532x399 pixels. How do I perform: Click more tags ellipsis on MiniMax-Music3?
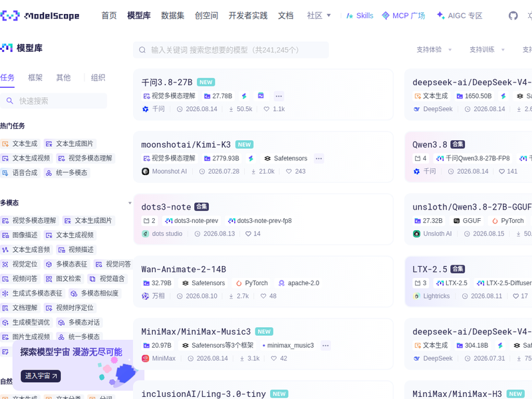click(325, 345)
